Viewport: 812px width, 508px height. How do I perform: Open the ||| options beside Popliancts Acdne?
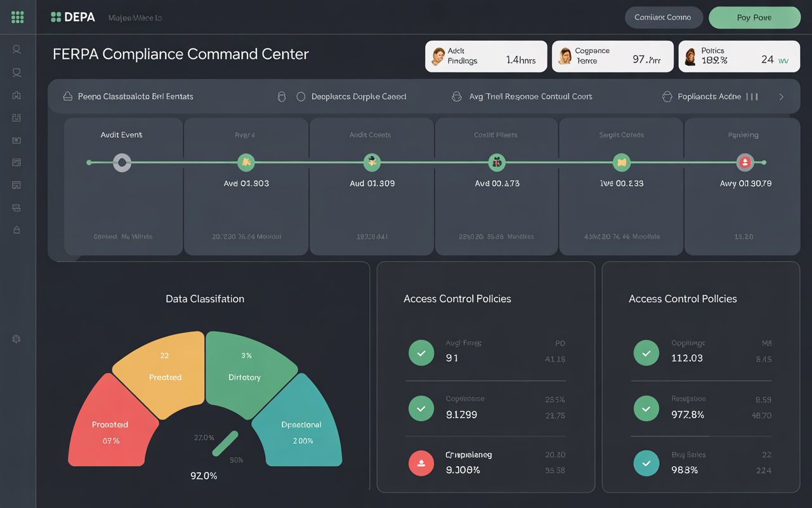coord(752,97)
